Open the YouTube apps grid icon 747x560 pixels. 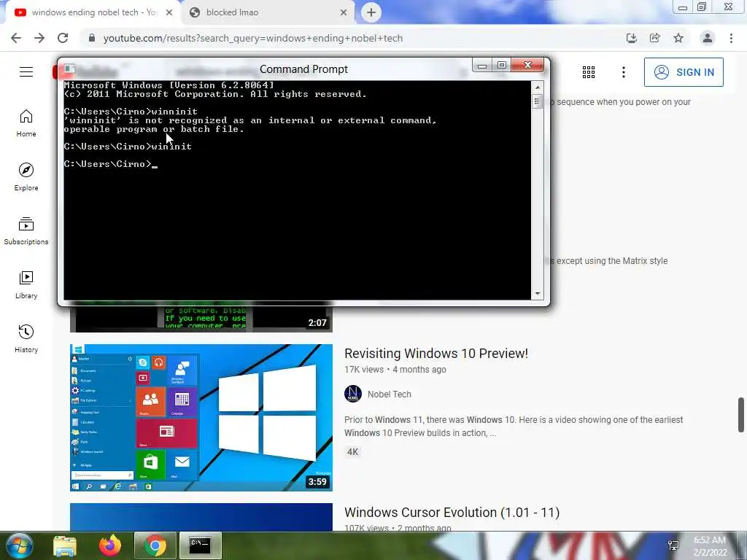[x=589, y=72]
